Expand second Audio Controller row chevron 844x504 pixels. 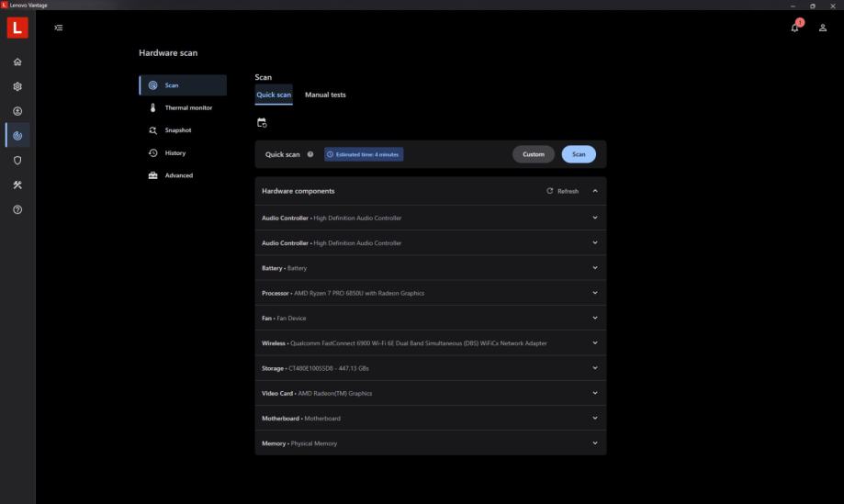coord(595,242)
